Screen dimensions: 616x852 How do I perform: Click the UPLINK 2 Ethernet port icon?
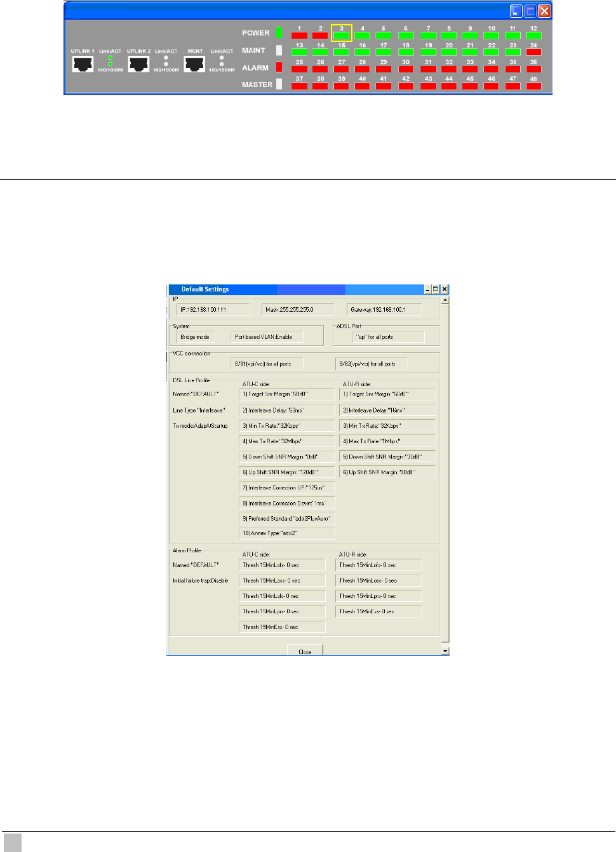[138, 63]
